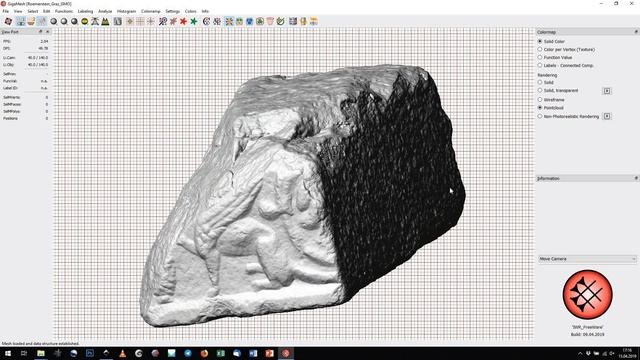Image resolution: width=640 pixels, height=360 pixels.
Task: Choose Pointcloud rendering mode
Action: (550, 108)
